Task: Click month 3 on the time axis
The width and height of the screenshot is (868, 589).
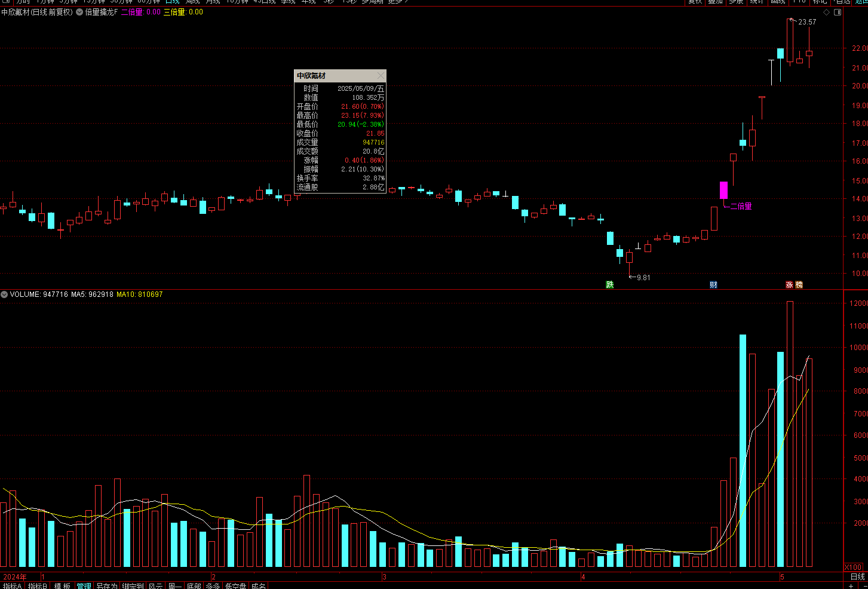Action: 384,577
